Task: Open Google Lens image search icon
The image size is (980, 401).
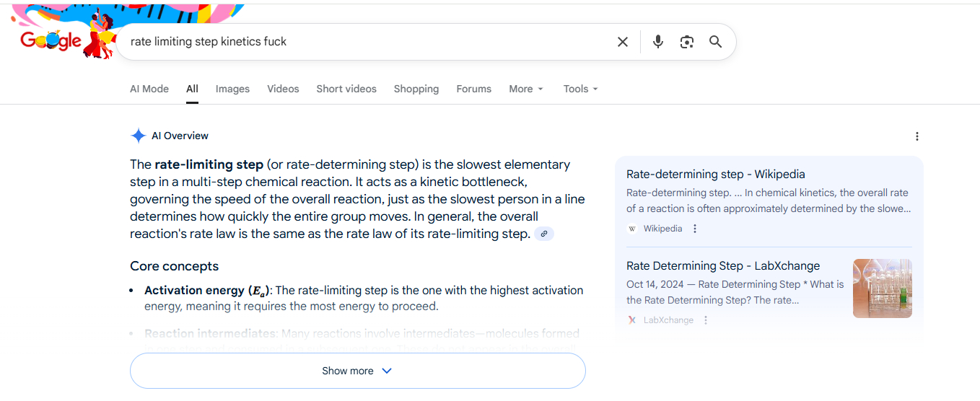Action: [686, 42]
